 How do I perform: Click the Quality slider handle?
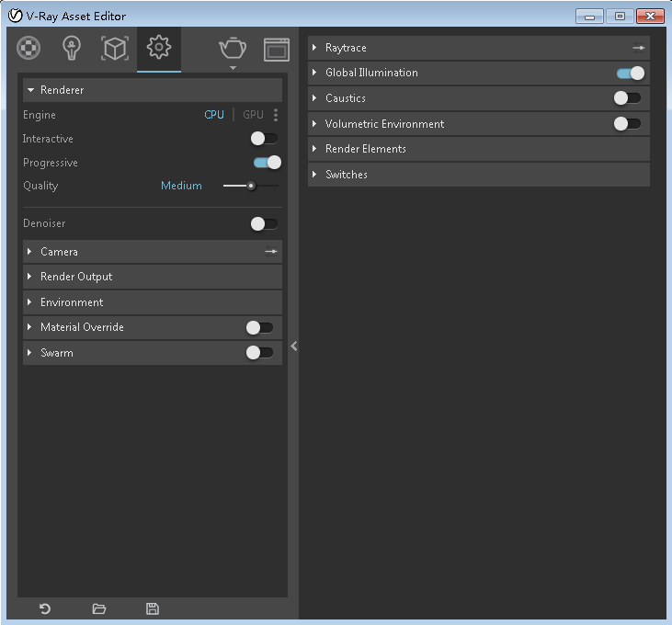click(x=251, y=186)
